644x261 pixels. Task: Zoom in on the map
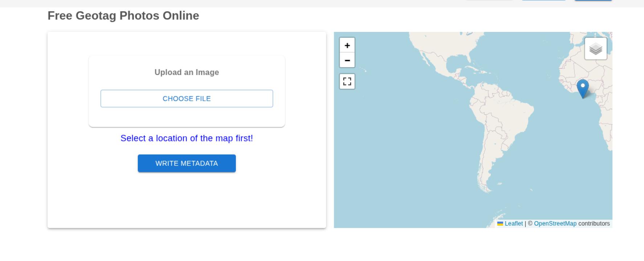click(347, 45)
